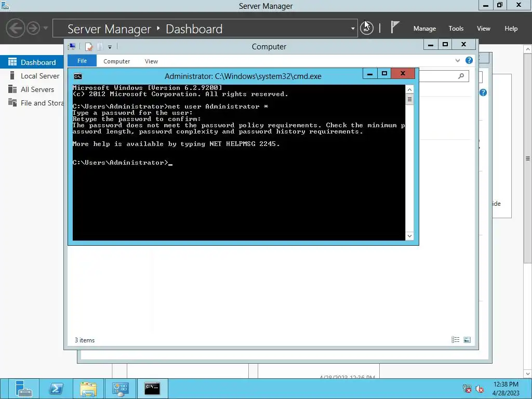Click the search magnifier in Computer window

[461, 76]
